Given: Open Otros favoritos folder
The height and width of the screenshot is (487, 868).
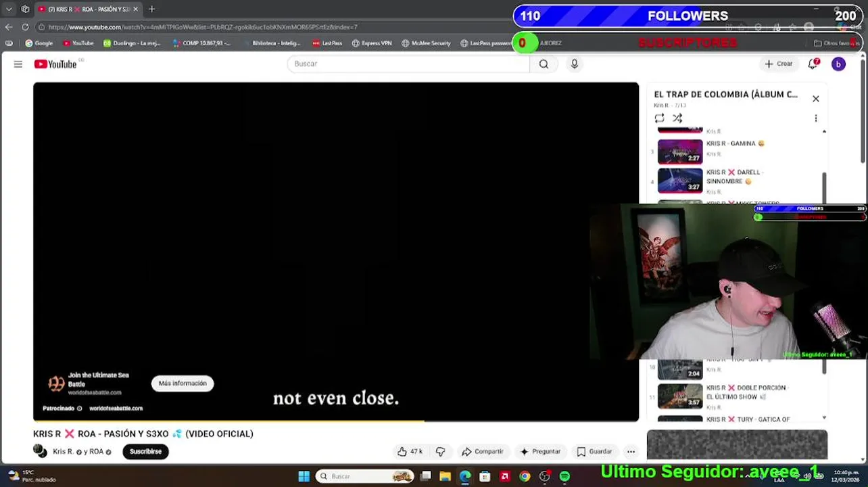Looking at the screenshot, I should (x=836, y=43).
